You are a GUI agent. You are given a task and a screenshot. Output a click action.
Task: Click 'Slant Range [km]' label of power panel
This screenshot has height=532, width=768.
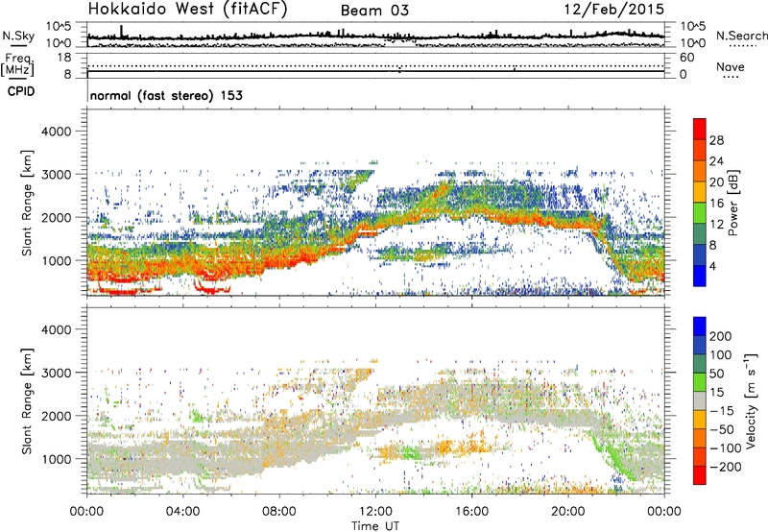(x=27, y=203)
